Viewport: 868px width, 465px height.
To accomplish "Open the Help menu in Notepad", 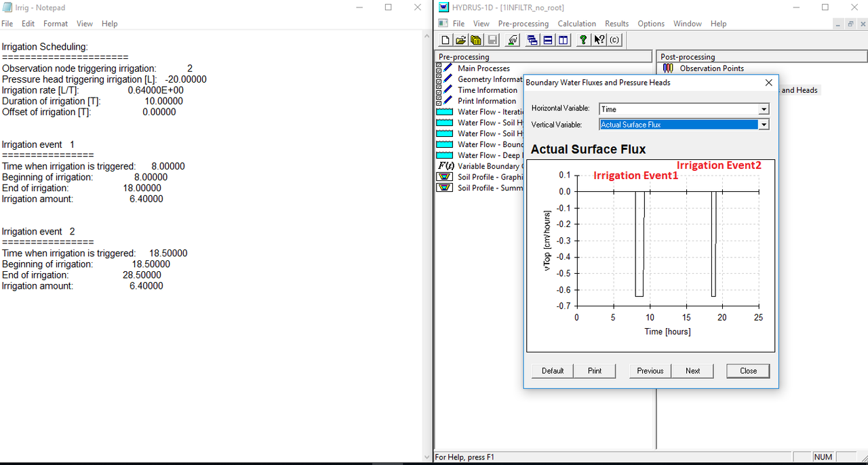I will click(x=110, y=24).
